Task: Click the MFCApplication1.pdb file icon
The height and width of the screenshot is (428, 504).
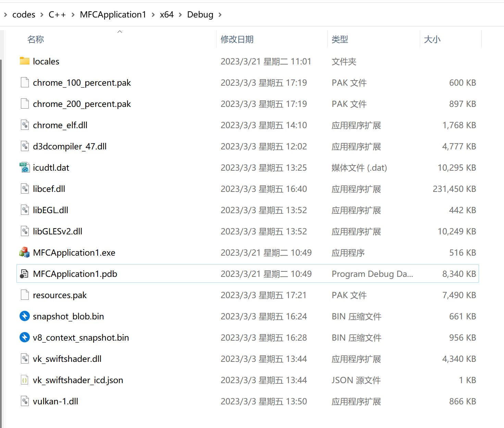Action: pos(24,274)
